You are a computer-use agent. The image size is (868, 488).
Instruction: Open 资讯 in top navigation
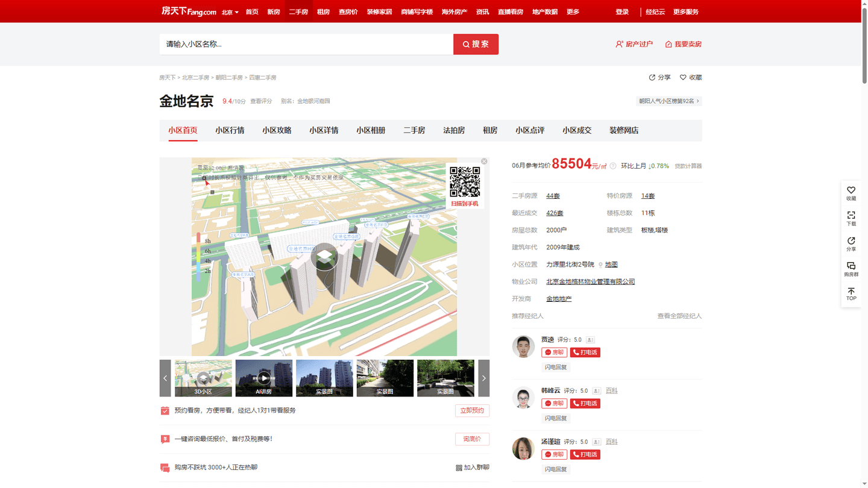click(482, 12)
